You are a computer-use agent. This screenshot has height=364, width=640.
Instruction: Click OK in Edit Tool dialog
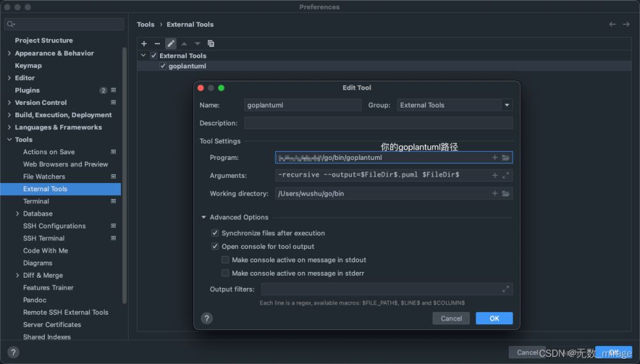(494, 319)
